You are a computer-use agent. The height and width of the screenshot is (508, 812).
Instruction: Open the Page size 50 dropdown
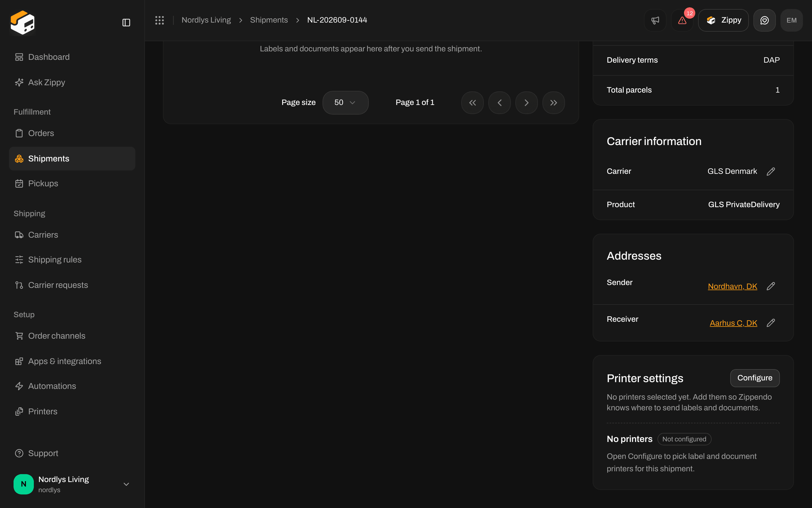[x=345, y=102]
